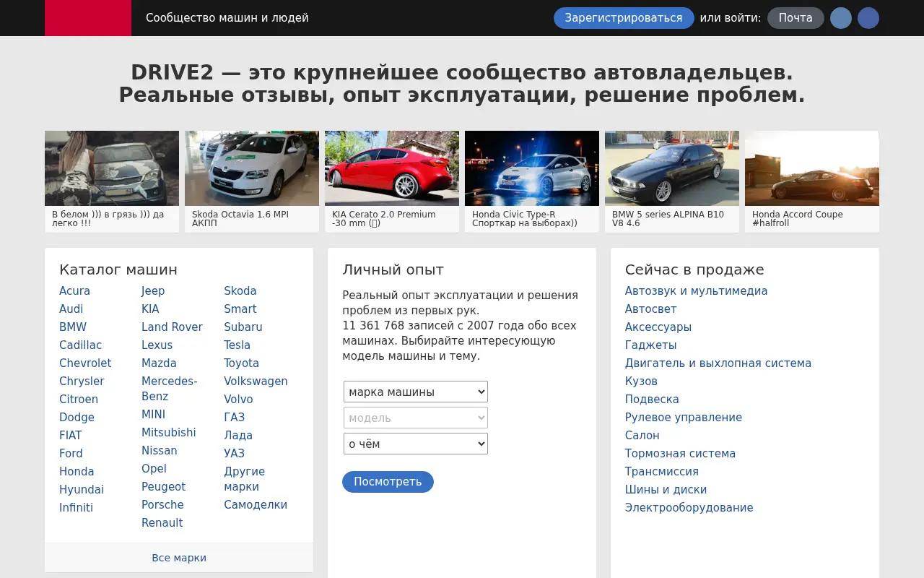Open the модель dropdown
The image size is (924, 578).
click(x=416, y=418)
